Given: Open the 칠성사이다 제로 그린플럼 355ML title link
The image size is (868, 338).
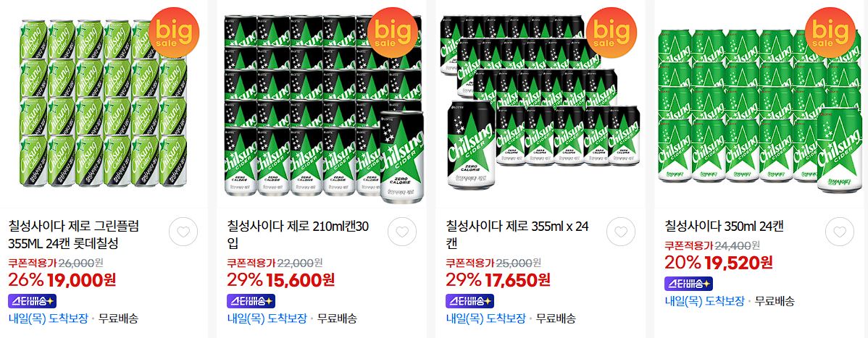Looking at the screenshot, I should (x=74, y=235).
